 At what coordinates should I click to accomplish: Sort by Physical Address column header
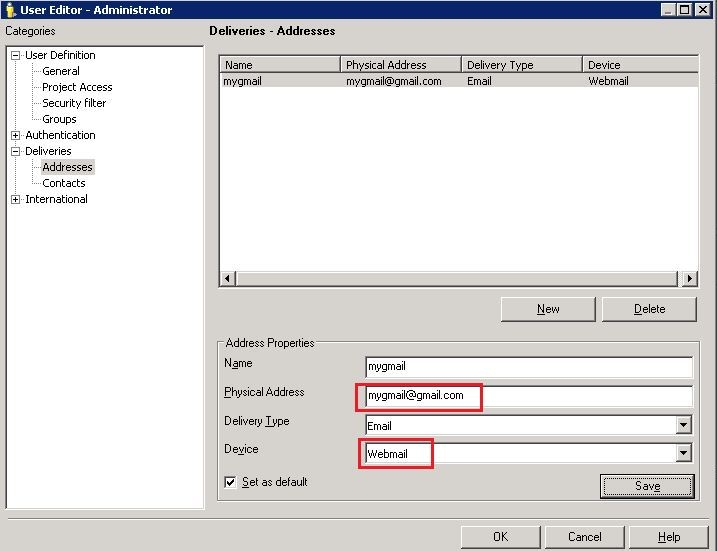401,65
